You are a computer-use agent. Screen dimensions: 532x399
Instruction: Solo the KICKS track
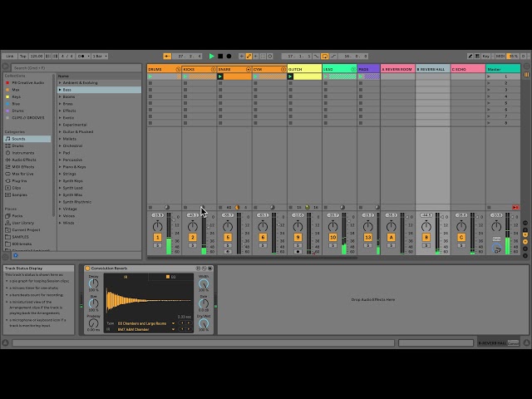point(192,245)
